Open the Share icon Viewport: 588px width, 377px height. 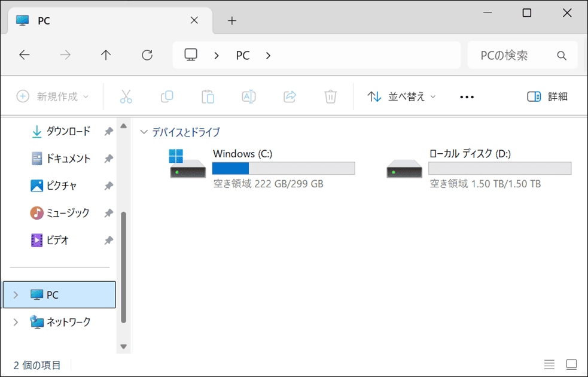(290, 96)
